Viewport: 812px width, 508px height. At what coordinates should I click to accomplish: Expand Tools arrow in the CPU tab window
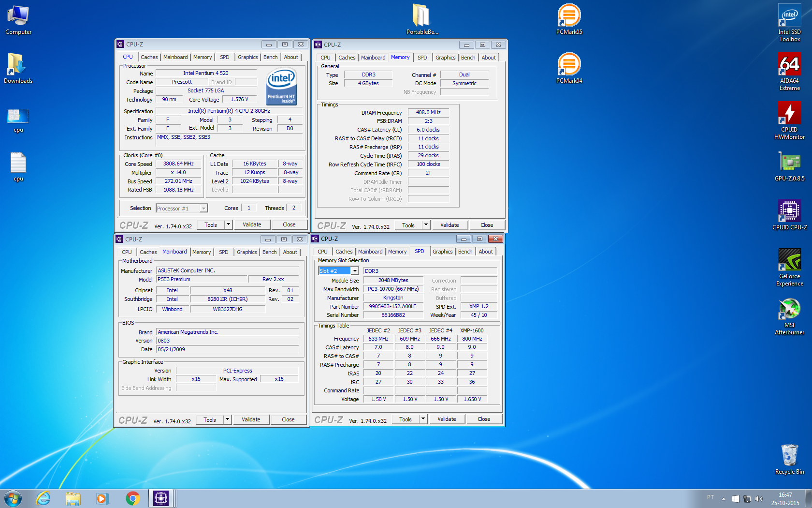(229, 224)
